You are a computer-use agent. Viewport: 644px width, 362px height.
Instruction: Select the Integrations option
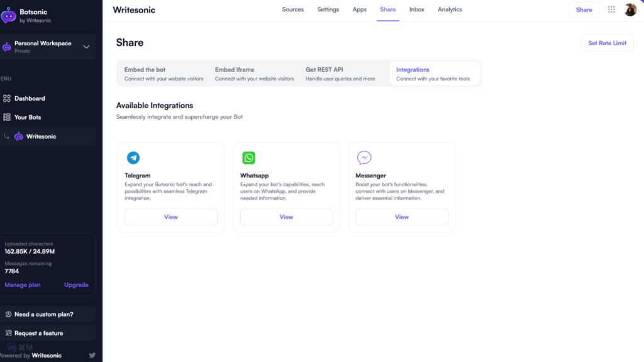coord(435,74)
